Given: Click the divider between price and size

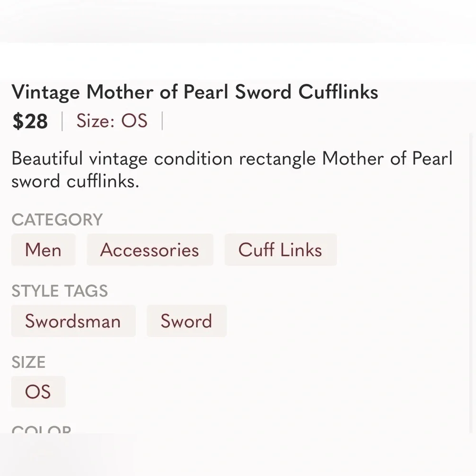Looking at the screenshot, I should (x=62, y=121).
